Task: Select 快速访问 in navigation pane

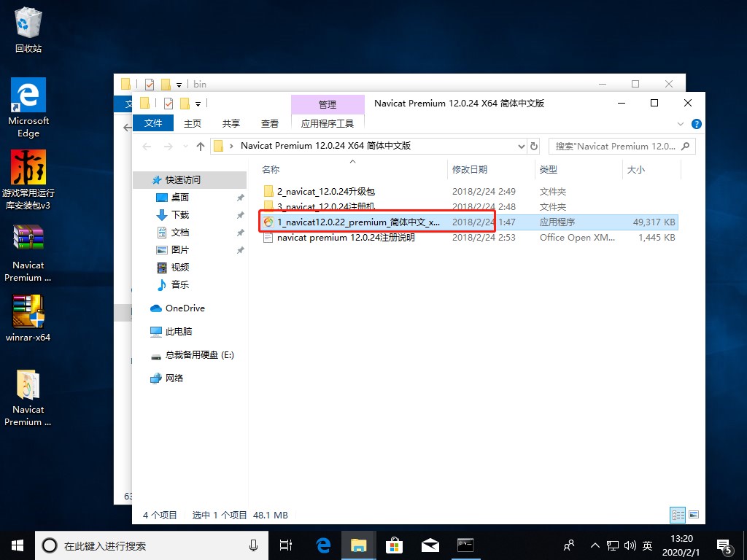Action: click(x=190, y=180)
